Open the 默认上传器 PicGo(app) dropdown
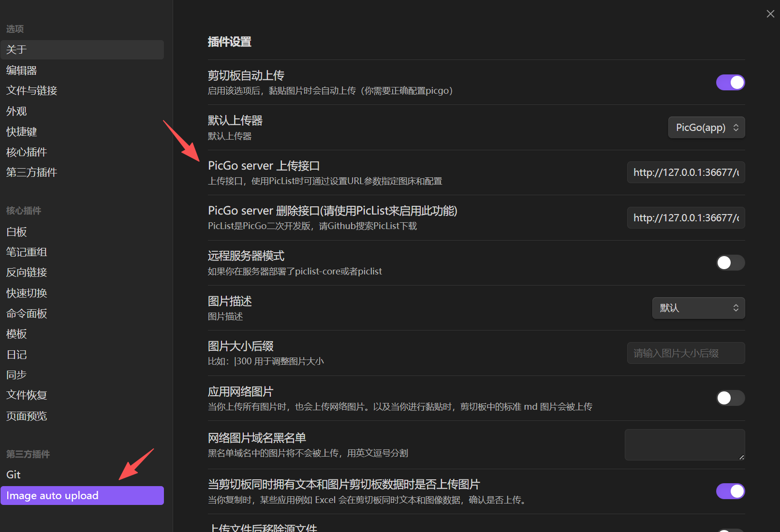780x532 pixels. (706, 128)
